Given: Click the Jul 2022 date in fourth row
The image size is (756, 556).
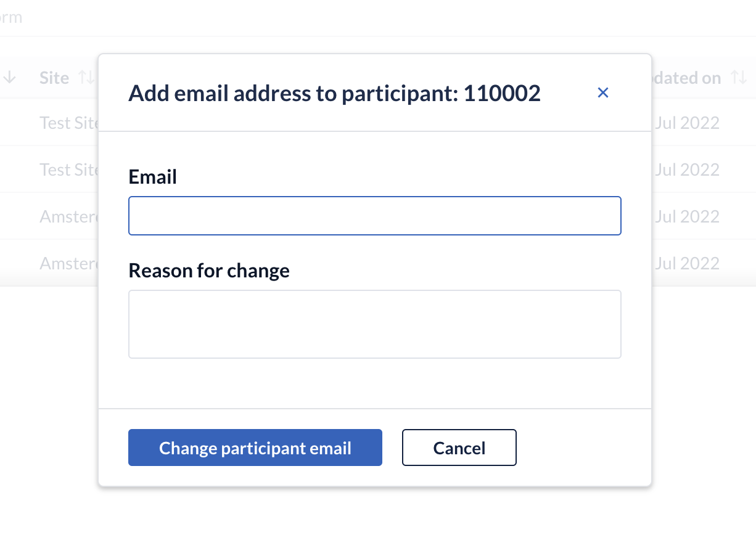Looking at the screenshot, I should tap(687, 263).
